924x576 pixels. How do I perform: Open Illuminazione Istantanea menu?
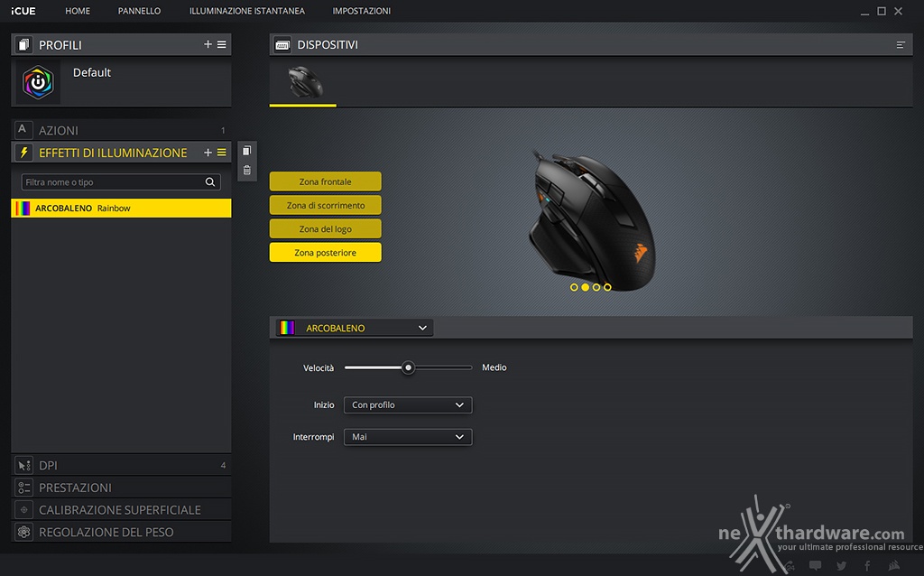tap(247, 11)
